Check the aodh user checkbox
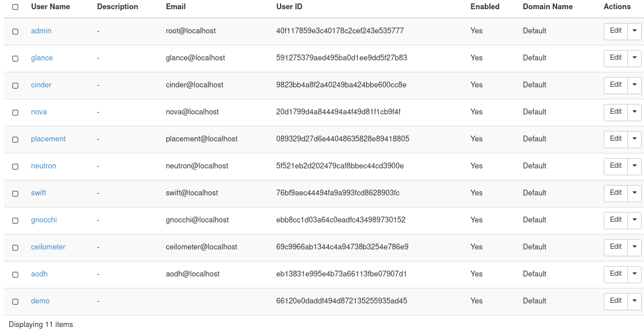 15,275
